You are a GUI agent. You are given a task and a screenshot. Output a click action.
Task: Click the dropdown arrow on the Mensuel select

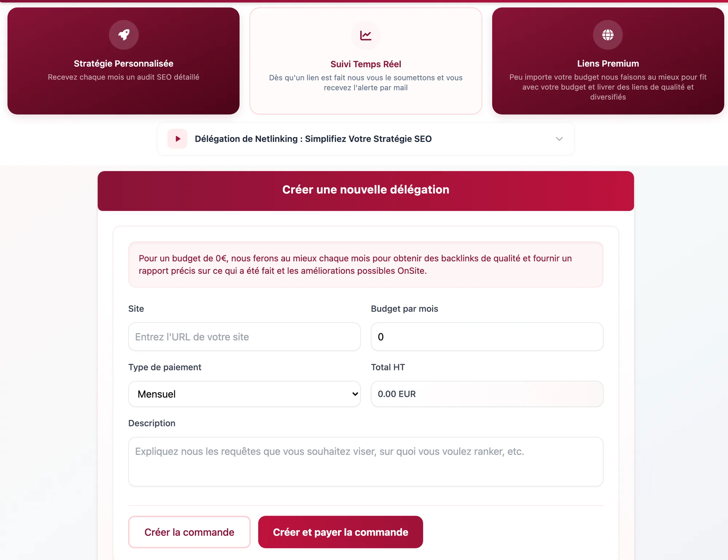(355, 394)
